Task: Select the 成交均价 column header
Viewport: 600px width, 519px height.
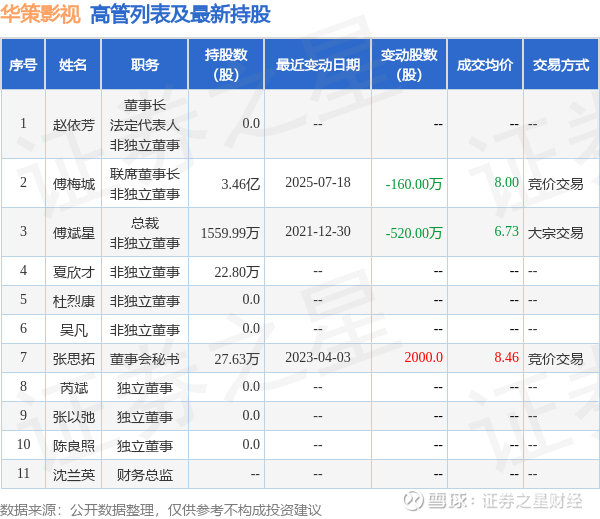Action: pos(485,64)
